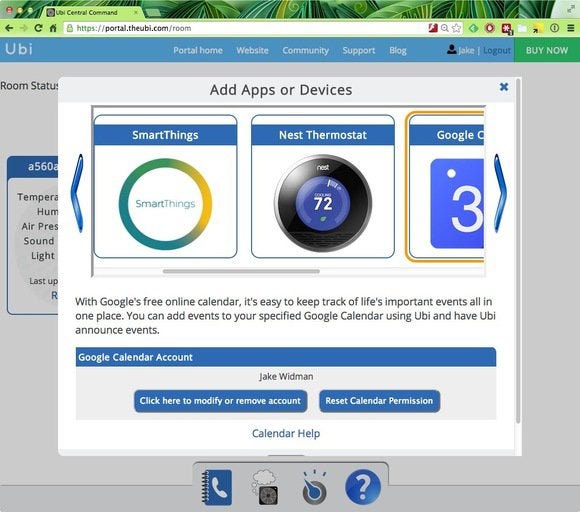Open the blue question mark help icon
Image resolution: width=580 pixels, height=512 pixels.
(x=363, y=487)
